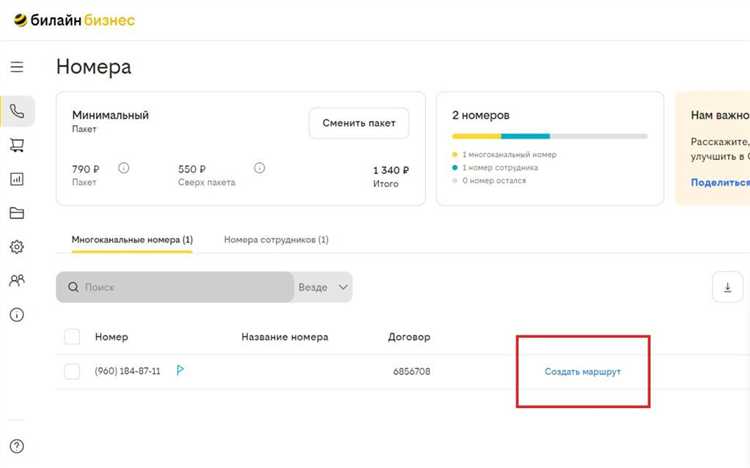Click the download icon button

[x=728, y=287]
